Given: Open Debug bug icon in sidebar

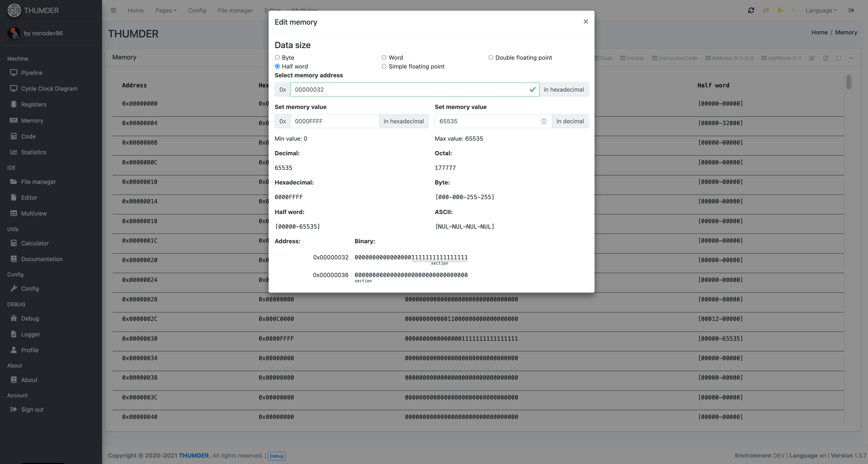Looking at the screenshot, I should pyautogui.click(x=13, y=318).
